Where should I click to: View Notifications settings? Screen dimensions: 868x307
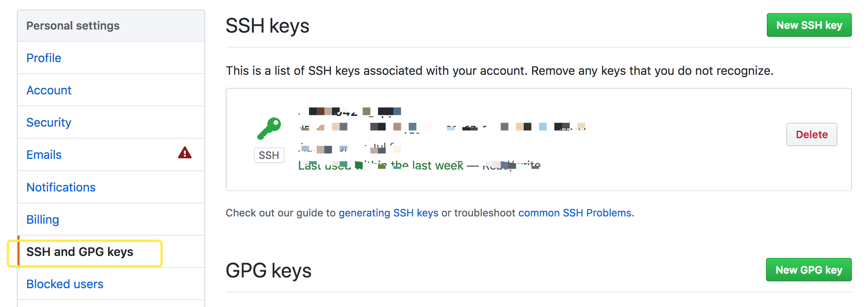coord(61,187)
